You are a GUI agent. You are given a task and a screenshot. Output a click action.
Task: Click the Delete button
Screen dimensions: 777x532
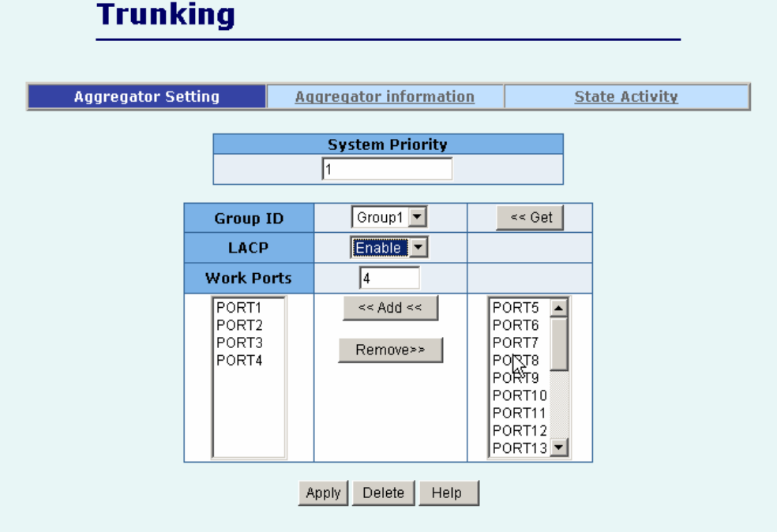click(x=383, y=493)
